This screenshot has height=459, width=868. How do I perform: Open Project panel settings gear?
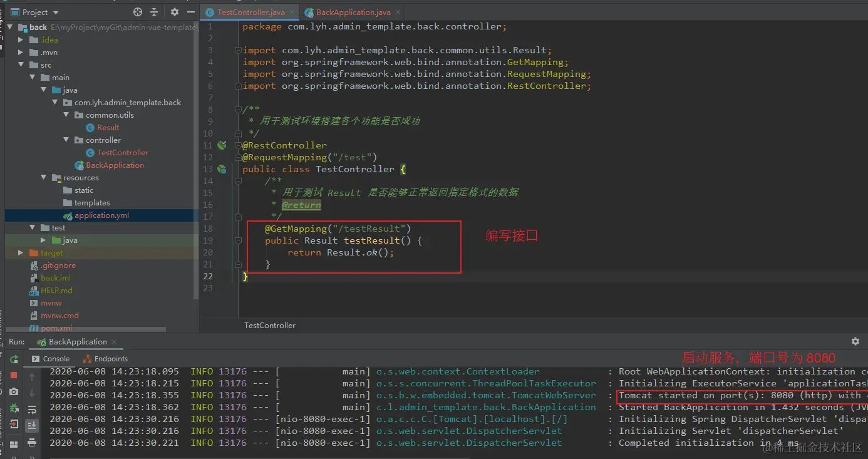coord(175,12)
